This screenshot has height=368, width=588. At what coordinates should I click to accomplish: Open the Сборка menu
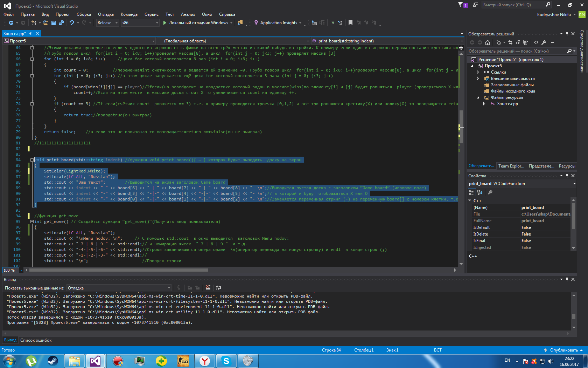[84, 14]
